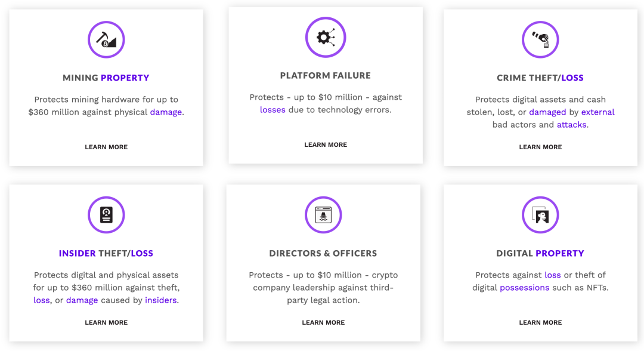Screen dimensions: 644x351
Task: Click the Crime Theft/Loss hand icon
Action: pos(540,39)
